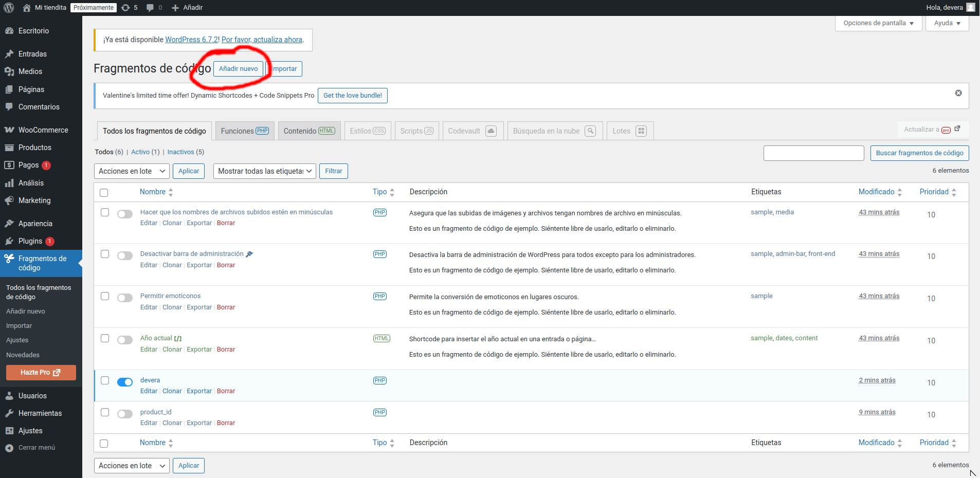The image size is (980, 478).
Task: Click top Aplicar button for bulk actions
Action: pyautogui.click(x=189, y=171)
